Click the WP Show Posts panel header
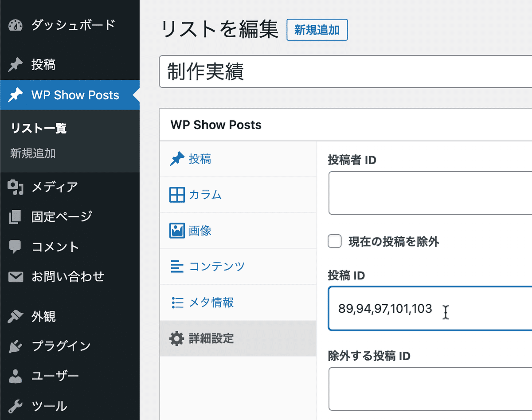Screen dimensions: 532x420 (345, 125)
